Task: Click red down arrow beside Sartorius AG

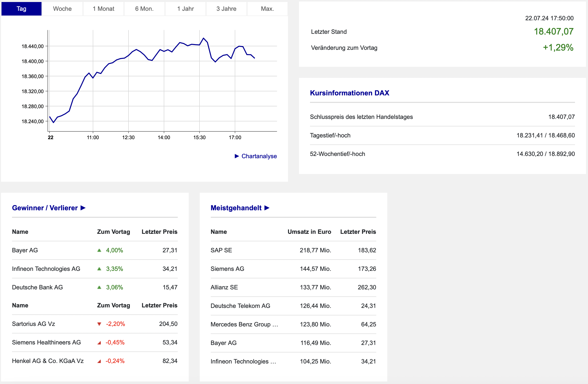Action: [x=99, y=324]
